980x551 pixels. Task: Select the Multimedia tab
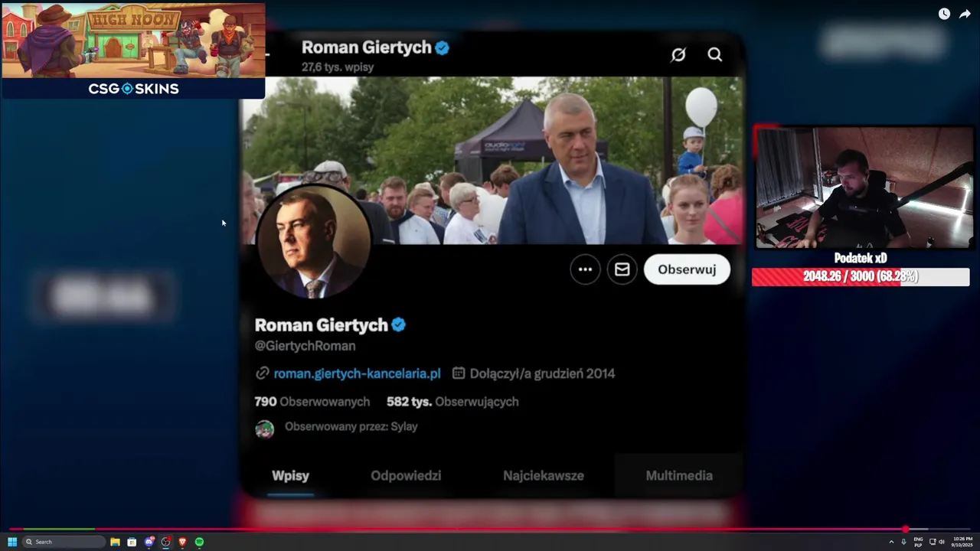point(679,475)
